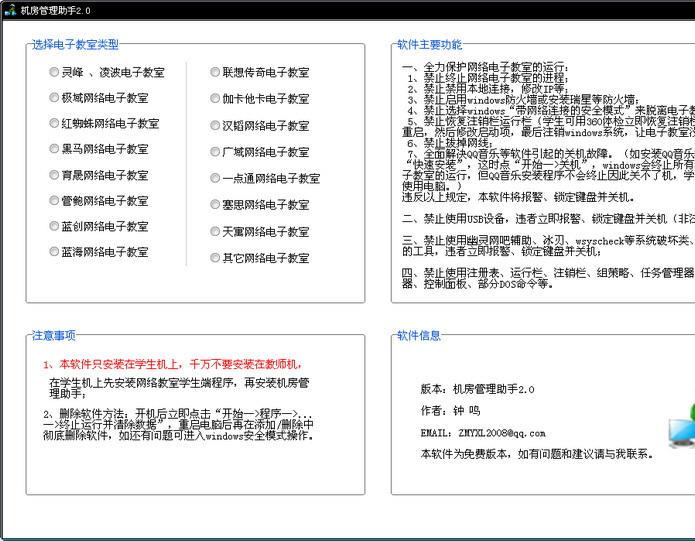This screenshot has height=541, width=695.
Task: Select 塞思网络电子教室 option
Action: click(x=215, y=204)
